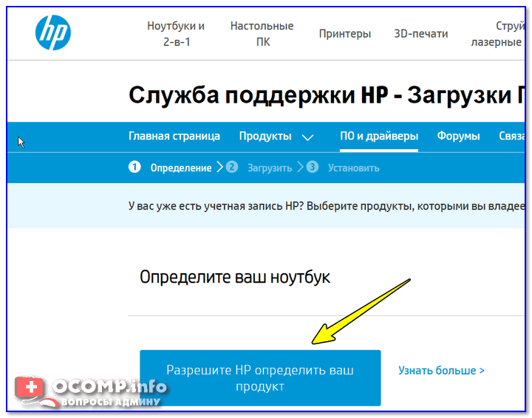This screenshot has width=532, height=418.
Task: Click the Служба поддержки HP page title
Action: click(x=327, y=95)
